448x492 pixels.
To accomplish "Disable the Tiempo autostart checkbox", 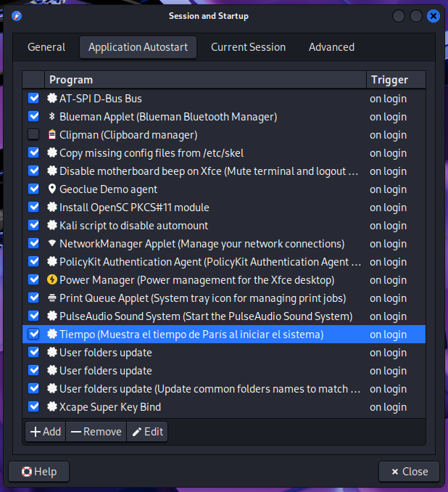I will [x=33, y=335].
